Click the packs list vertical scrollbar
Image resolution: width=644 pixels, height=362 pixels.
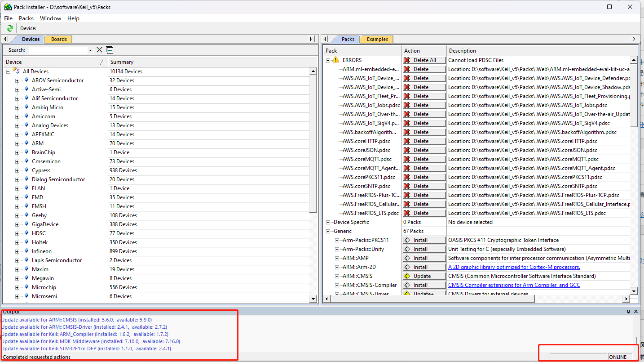634,175
